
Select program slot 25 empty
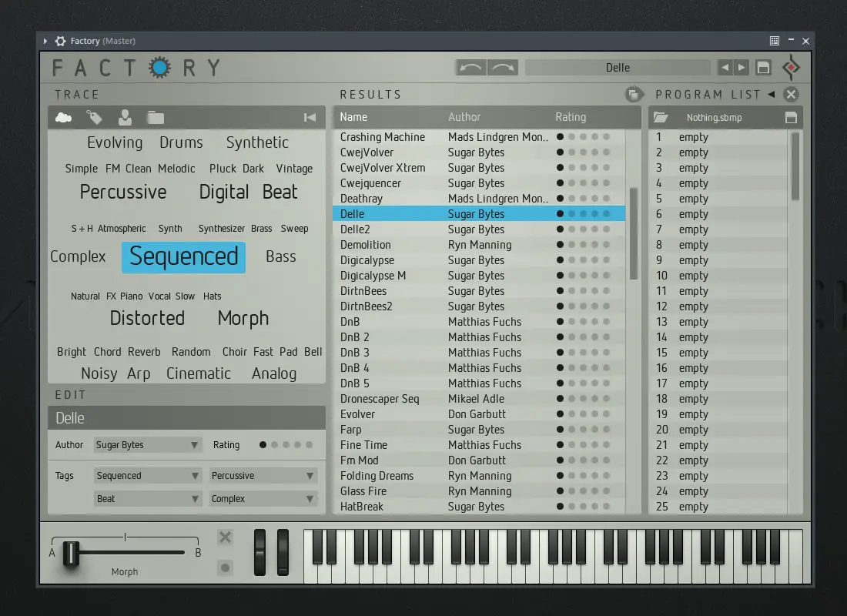(718, 507)
